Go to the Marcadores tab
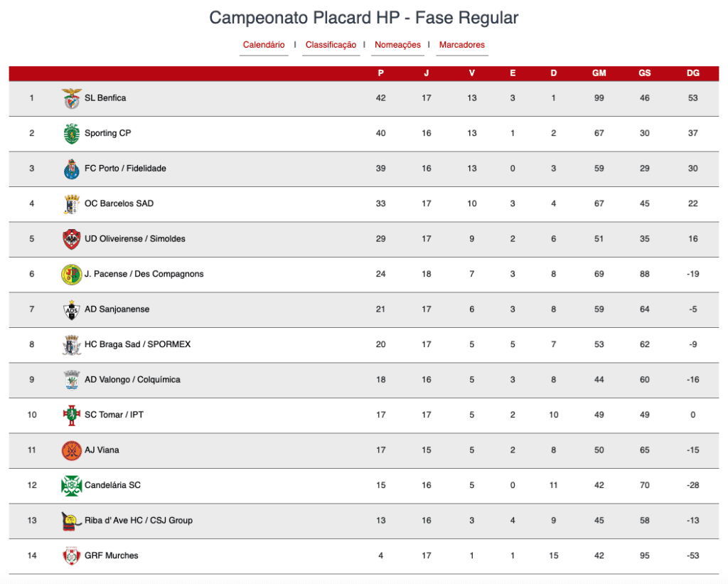The height and width of the screenshot is (584, 728). 462,45
